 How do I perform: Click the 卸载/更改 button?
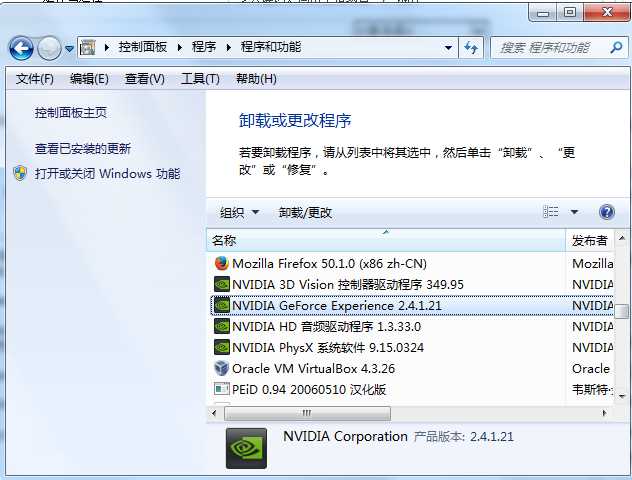pos(305,212)
